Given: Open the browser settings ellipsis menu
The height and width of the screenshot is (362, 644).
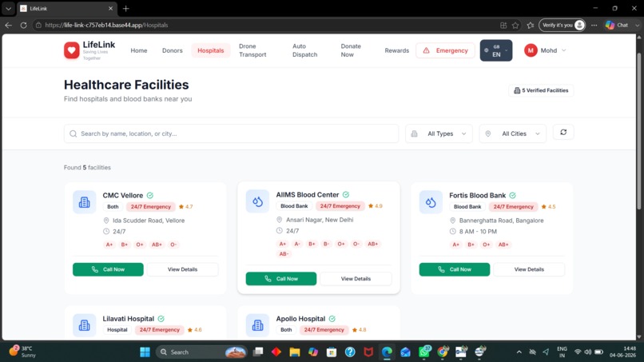Looking at the screenshot, I should [x=594, y=25].
